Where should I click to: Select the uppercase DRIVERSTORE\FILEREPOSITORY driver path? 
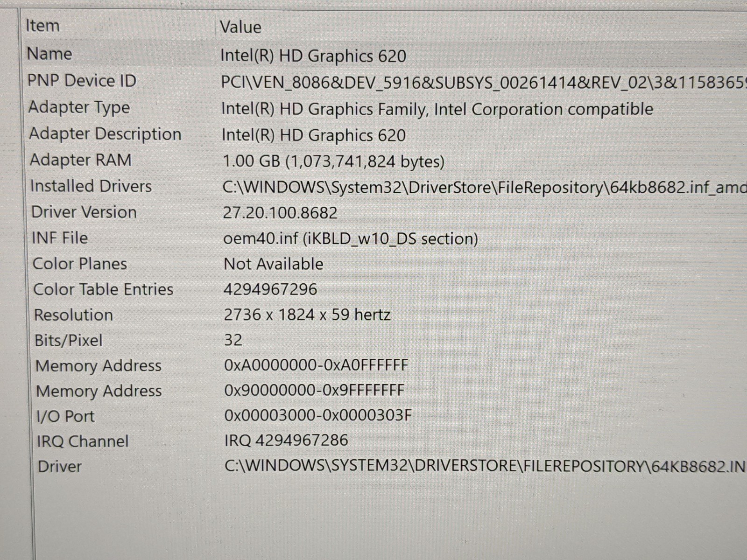(x=486, y=466)
